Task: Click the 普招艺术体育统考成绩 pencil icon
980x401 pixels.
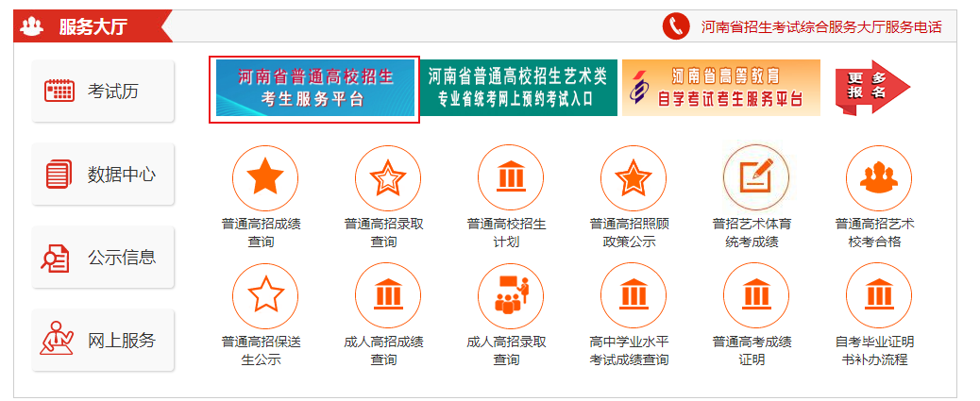Action: pos(756,178)
